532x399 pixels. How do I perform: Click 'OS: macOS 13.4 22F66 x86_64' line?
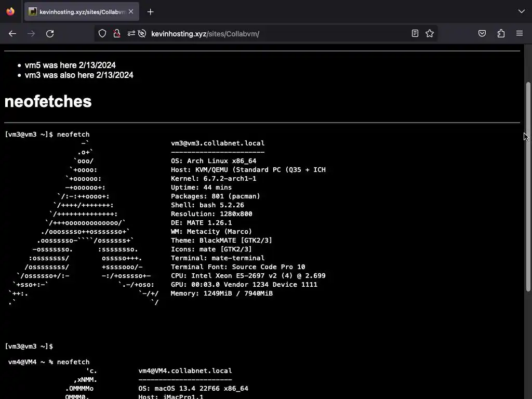click(x=193, y=389)
